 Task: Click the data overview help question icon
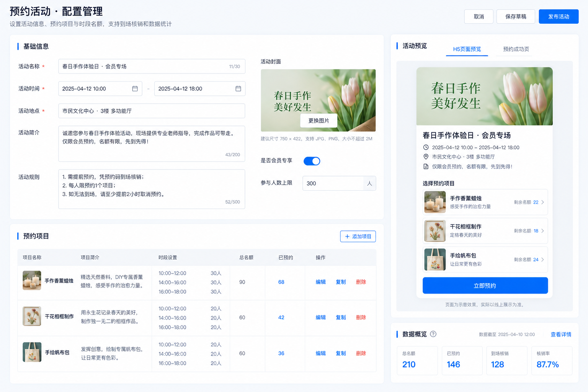click(433, 334)
